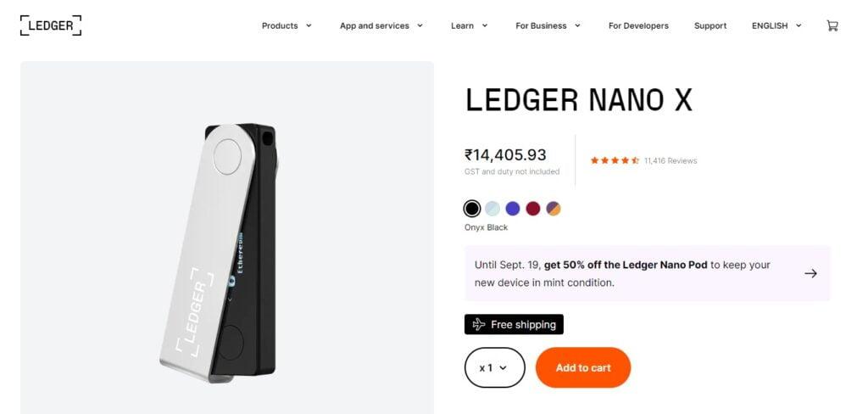The width and height of the screenshot is (868, 414).
Task: Select the purple and orange two-tone color
Action: point(553,209)
